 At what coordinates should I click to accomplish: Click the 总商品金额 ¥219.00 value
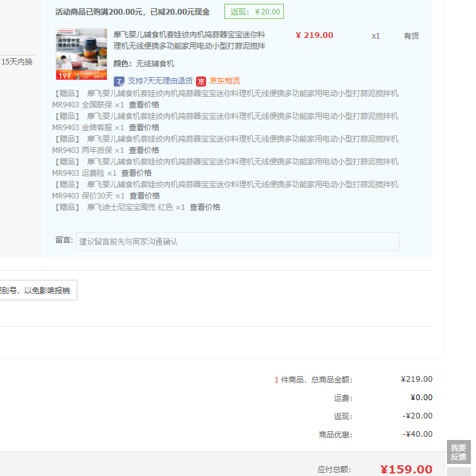(417, 379)
